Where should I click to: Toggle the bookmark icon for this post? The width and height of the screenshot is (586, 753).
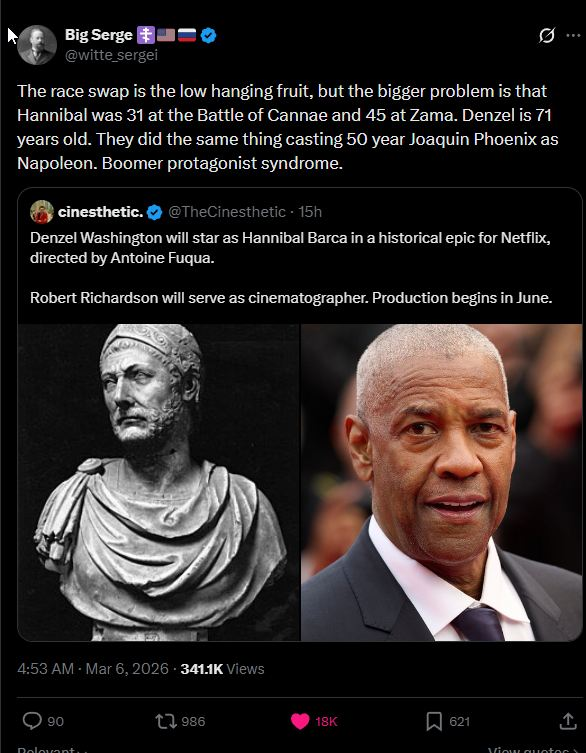[434, 721]
